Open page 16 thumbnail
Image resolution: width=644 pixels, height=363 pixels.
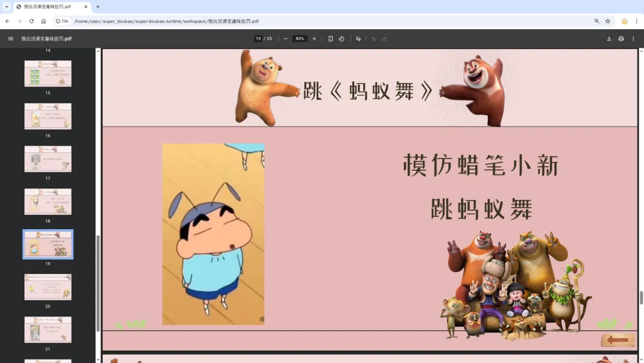point(48,116)
